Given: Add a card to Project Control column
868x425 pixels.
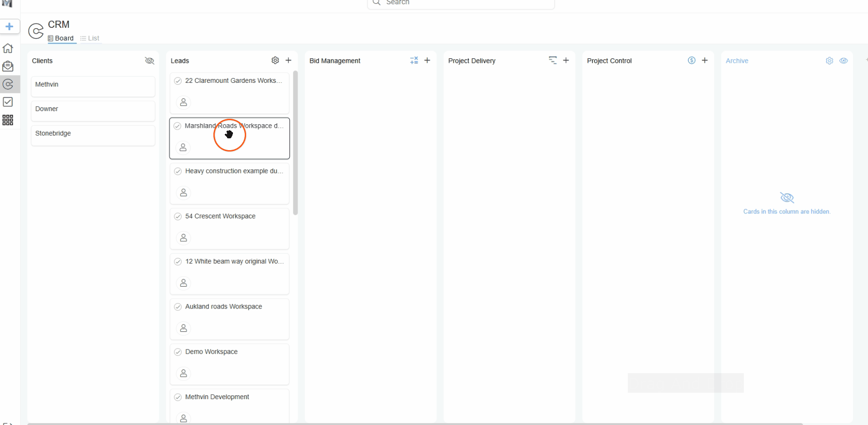Looking at the screenshot, I should coord(705,61).
